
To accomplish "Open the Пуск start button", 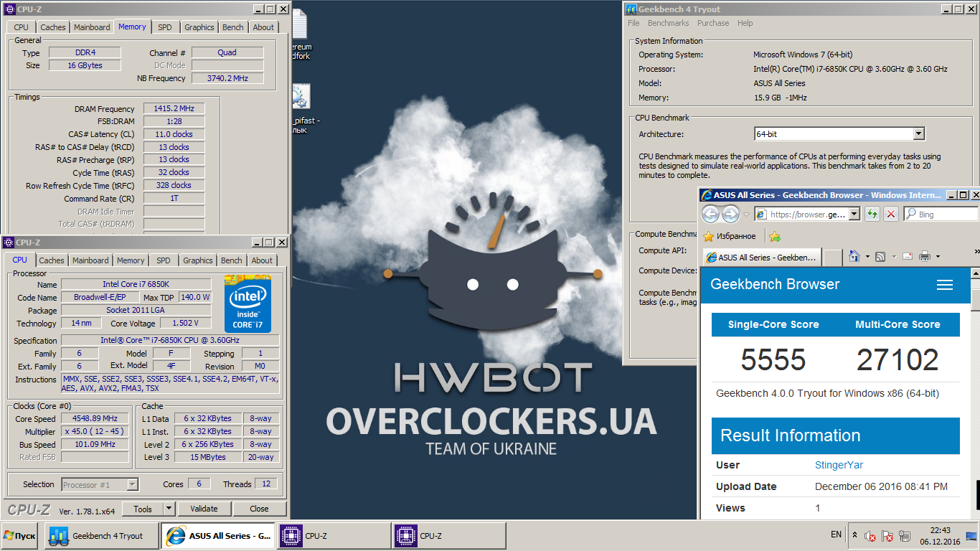I will tap(20, 536).
